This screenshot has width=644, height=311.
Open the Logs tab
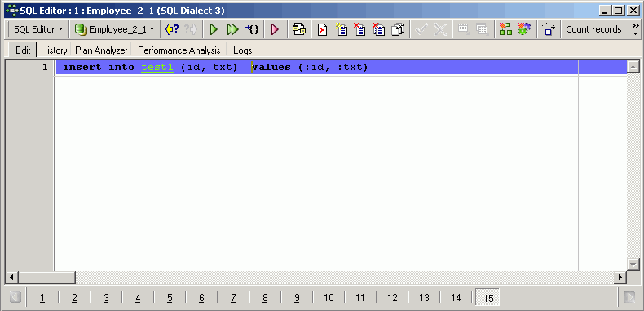point(242,50)
